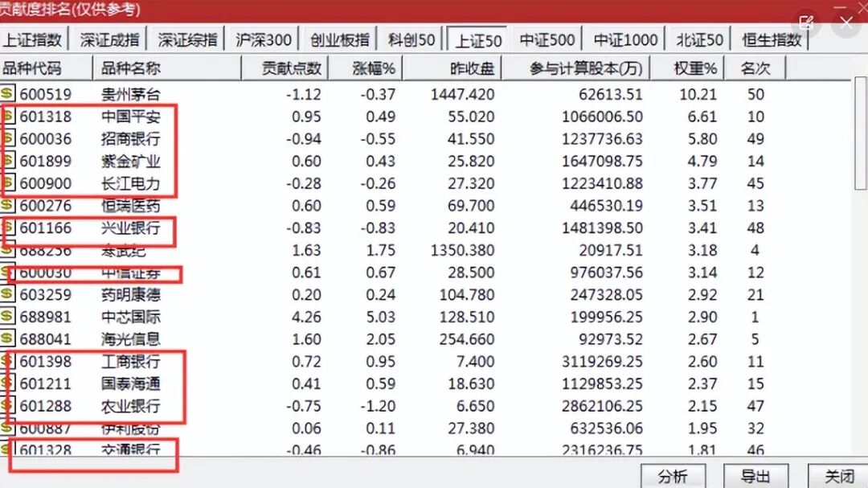Select 国泰海通 name cell
Screen dimensions: 868x488
tap(131, 383)
